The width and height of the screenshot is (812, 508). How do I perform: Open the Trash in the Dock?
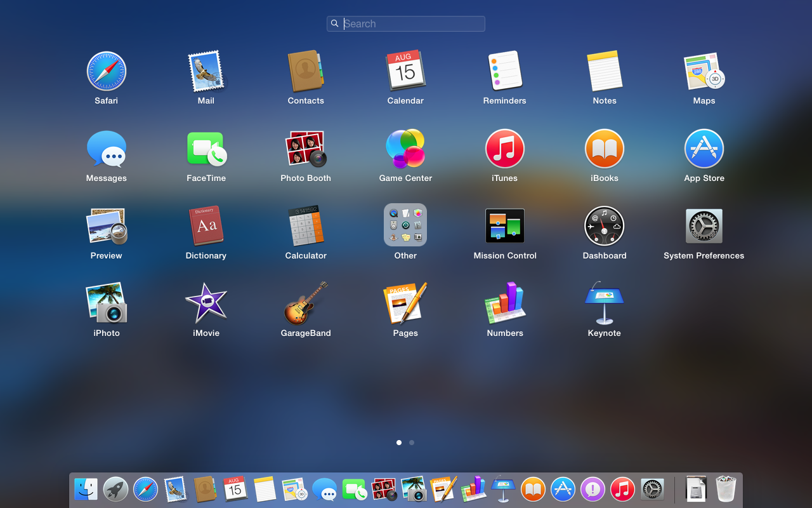click(x=726, y=490)
